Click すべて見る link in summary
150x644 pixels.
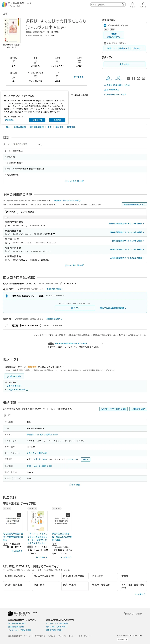(x=78, y=77)
